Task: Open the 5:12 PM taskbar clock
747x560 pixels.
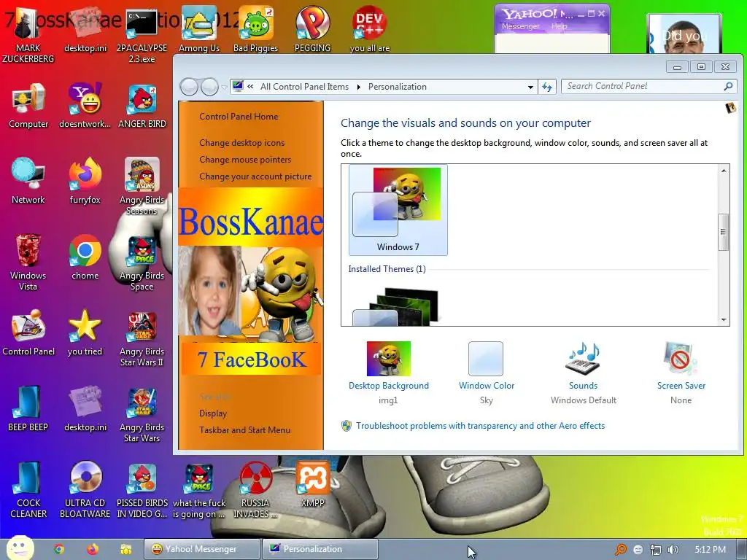Action: 710,550
